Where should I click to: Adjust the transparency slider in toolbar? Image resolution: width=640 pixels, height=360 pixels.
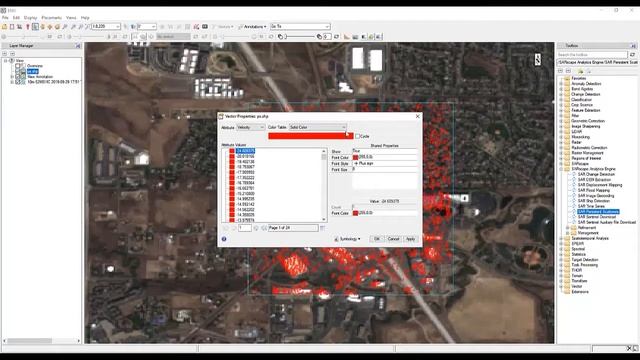pyautogui.click(x=300, y=37)
